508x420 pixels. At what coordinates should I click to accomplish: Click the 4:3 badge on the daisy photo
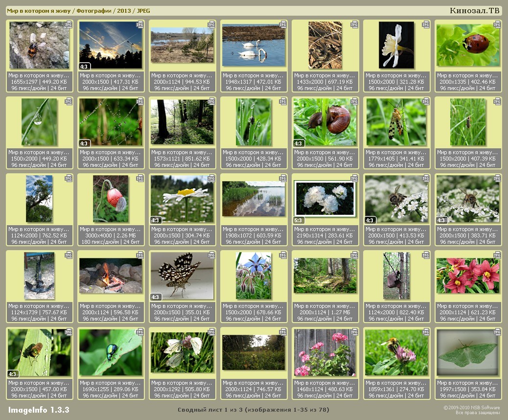tap(156, 220)
